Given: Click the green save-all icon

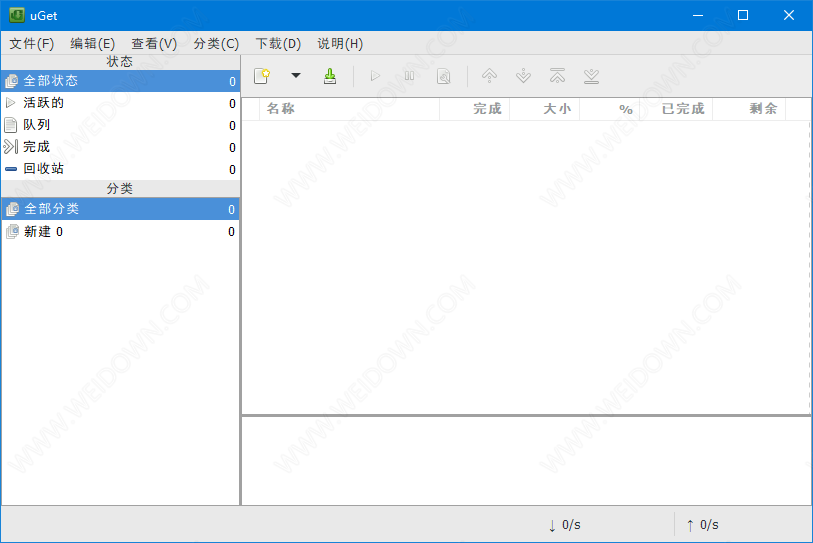Looking at the screenshot, I should click(x=330, y=76).
